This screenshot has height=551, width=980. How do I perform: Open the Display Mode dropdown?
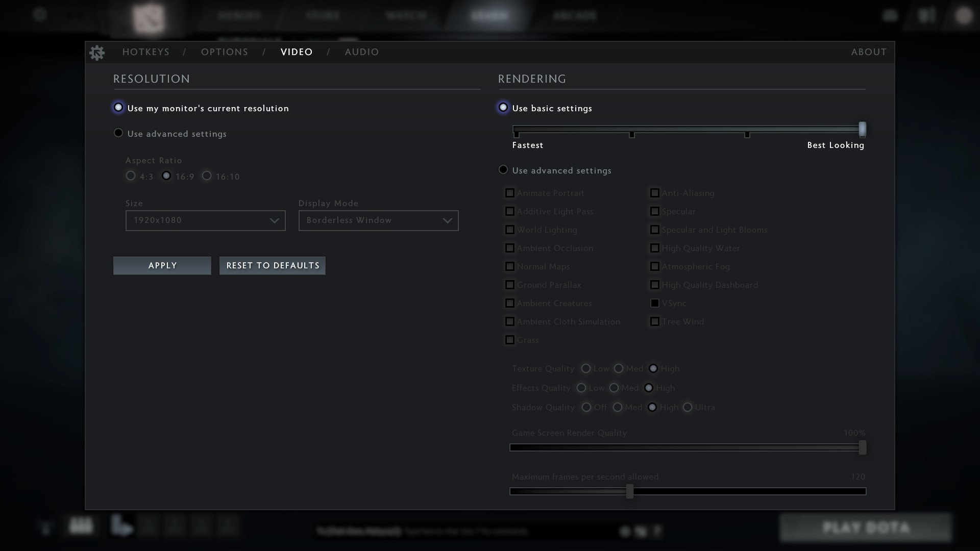(x=378, y=220)
